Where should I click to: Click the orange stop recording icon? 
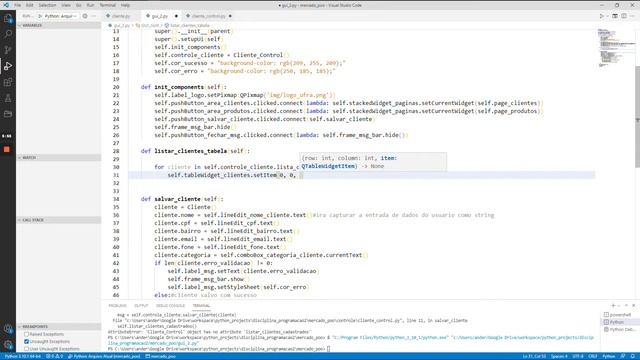coord(7,149)
